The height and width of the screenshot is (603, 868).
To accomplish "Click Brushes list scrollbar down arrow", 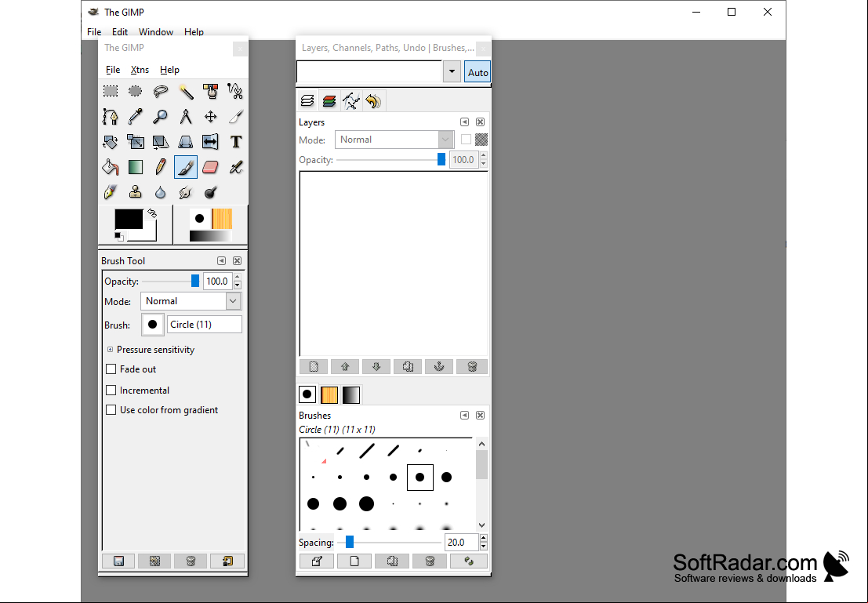I will coord(481,525).
